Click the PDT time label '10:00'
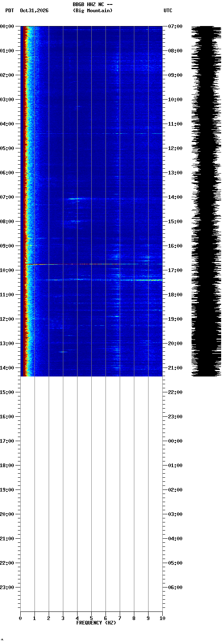This screenshot has height=644, width=224. pyautogui.click(x=7, y=270)
